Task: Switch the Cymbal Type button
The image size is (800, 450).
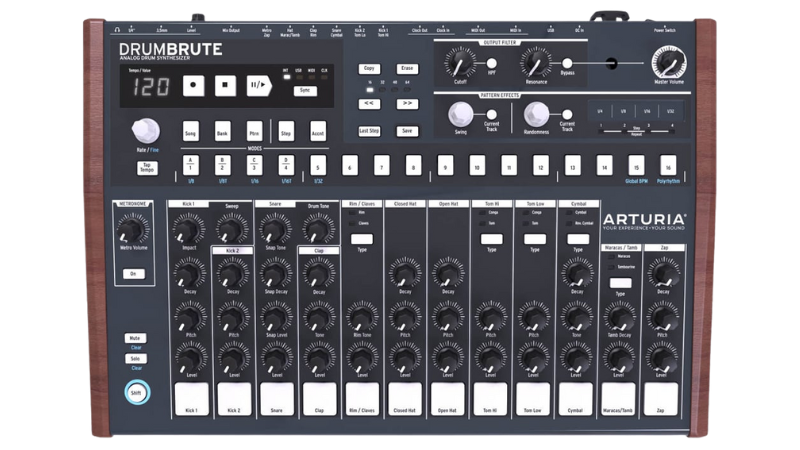Action: click(578, 239)
